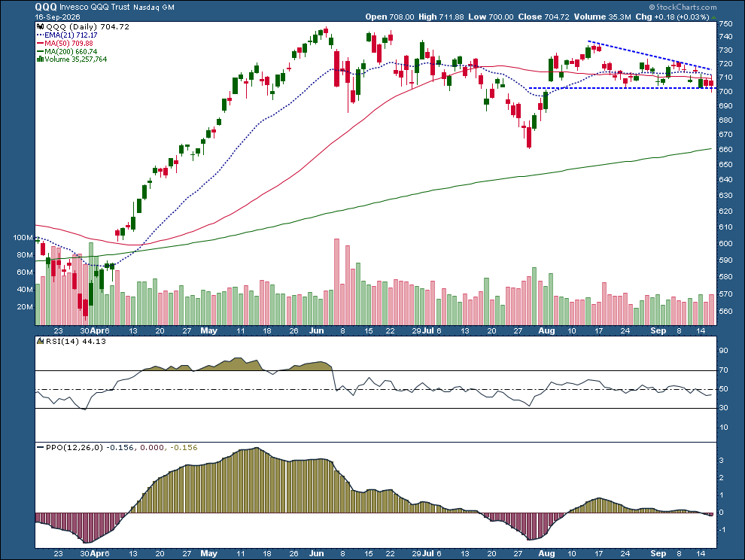Image resolution: width=745 pixels, height=560 pixels.
Task: Click the 90 label on the RSI axis
Action: point(724,351)
